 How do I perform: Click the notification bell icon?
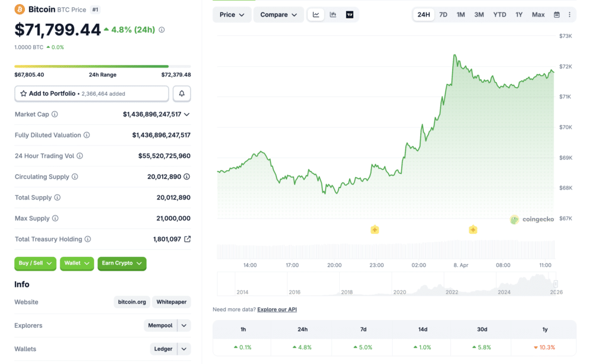click(x=182, y=93)
